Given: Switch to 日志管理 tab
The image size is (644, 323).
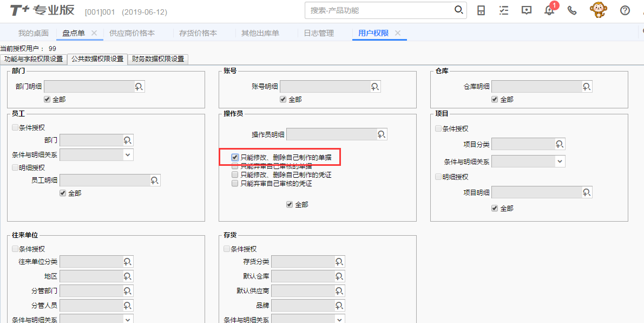Looking at the screenshot, I should pos(319,33).
